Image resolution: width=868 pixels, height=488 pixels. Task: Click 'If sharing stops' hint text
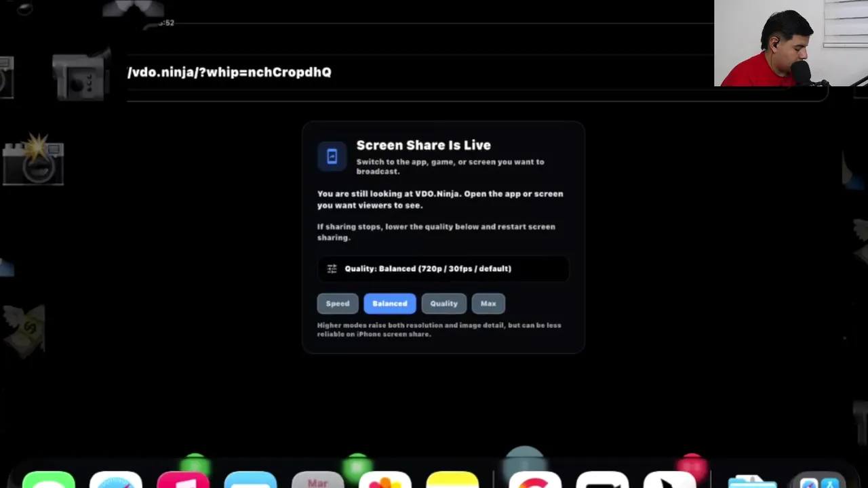click(436, 232)
